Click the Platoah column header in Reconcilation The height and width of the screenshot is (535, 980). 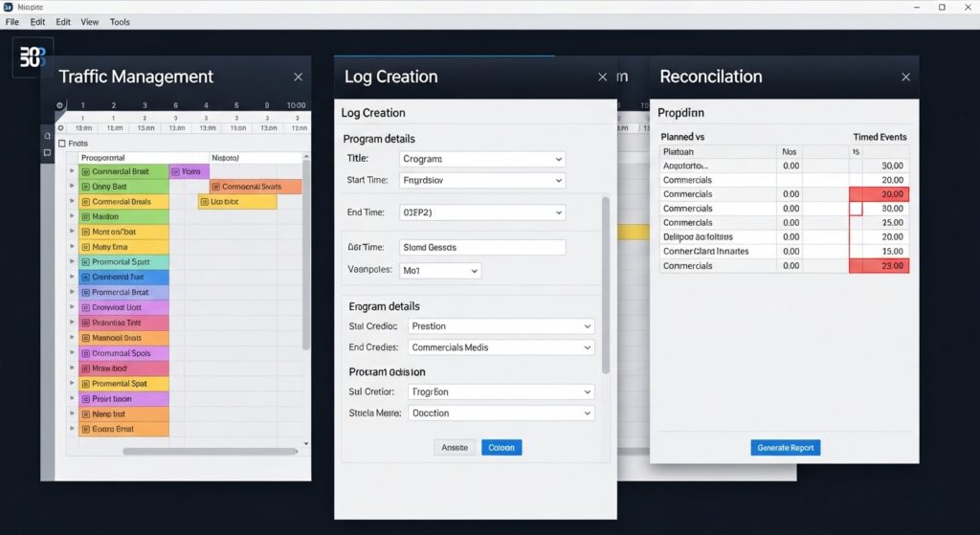tap(718, 152)
